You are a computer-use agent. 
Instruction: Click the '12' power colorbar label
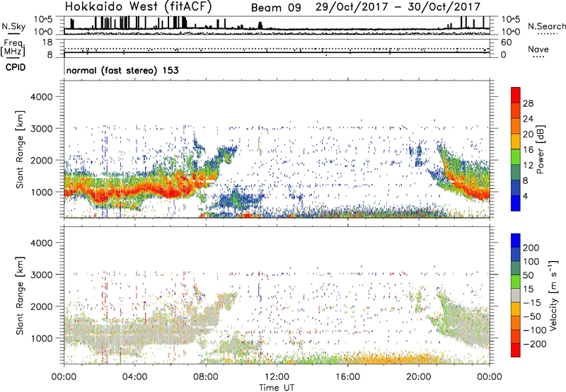[528, 166]
